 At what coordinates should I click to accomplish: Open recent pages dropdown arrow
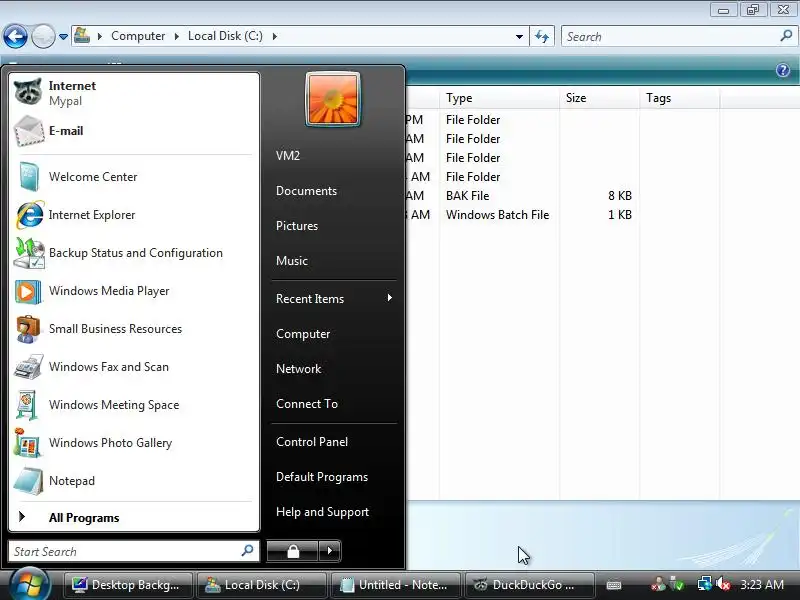63,37
